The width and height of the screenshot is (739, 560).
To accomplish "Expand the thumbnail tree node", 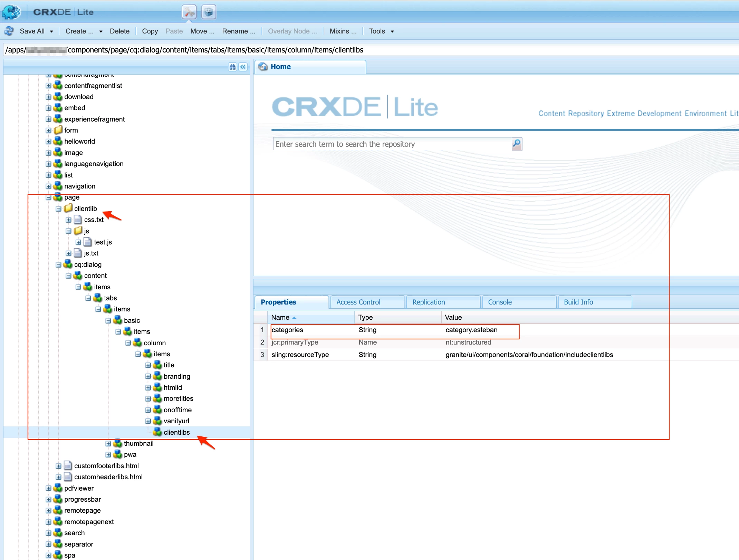I will [x=108, y=444].
